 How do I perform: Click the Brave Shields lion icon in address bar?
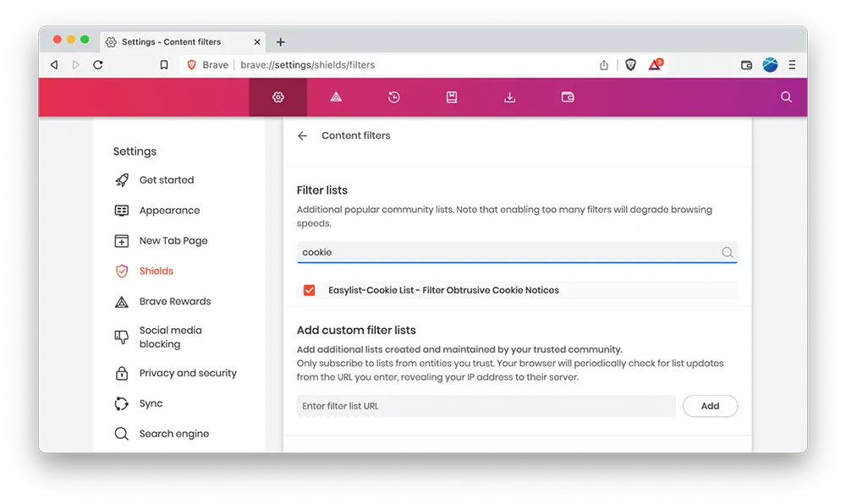630,65
